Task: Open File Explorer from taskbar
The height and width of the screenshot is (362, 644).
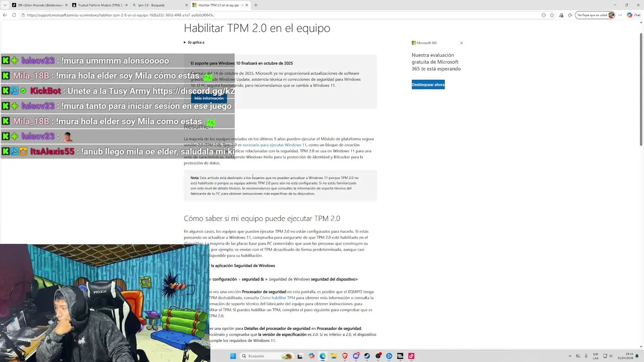Action: click(x=334, y=356)
